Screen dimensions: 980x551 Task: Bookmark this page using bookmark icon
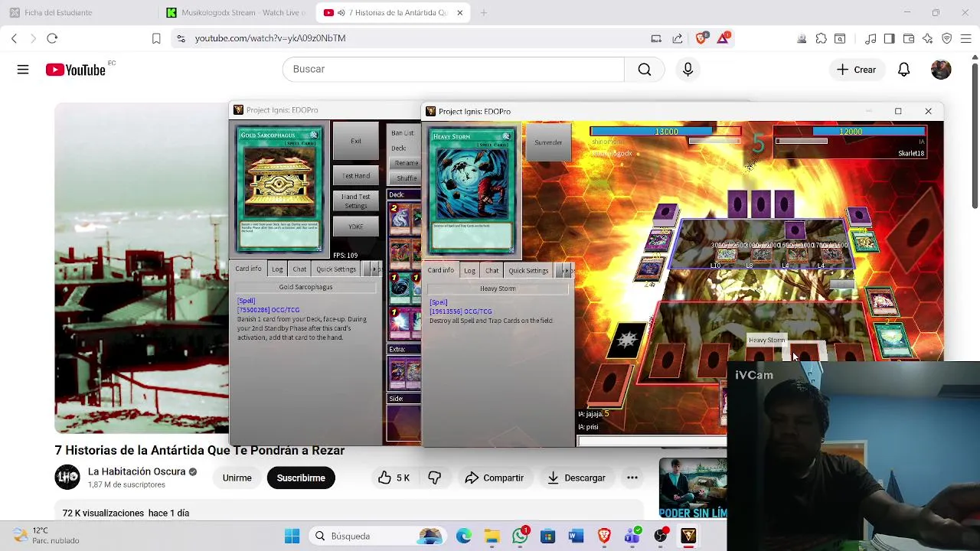coord(156,38)
